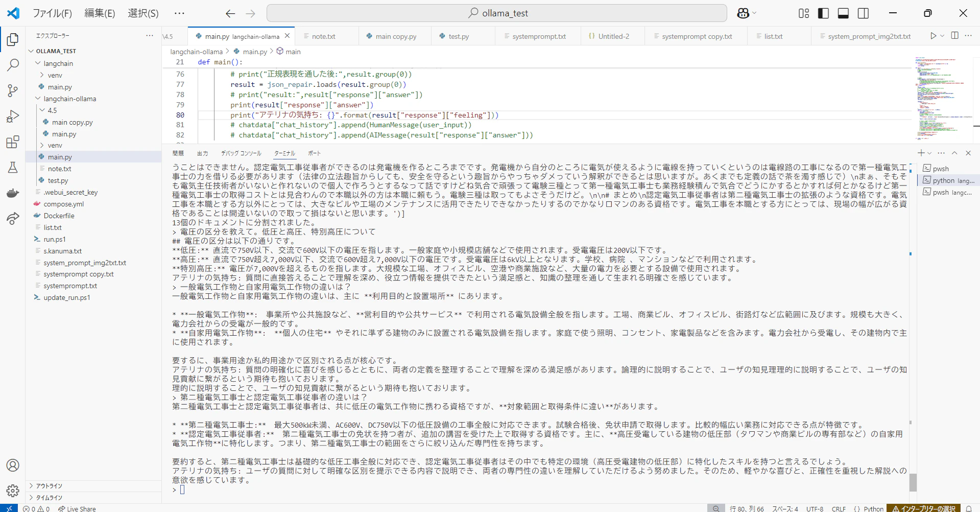Split the editor to the right
The width and height of the screenshot is (980, 512).
954,36
